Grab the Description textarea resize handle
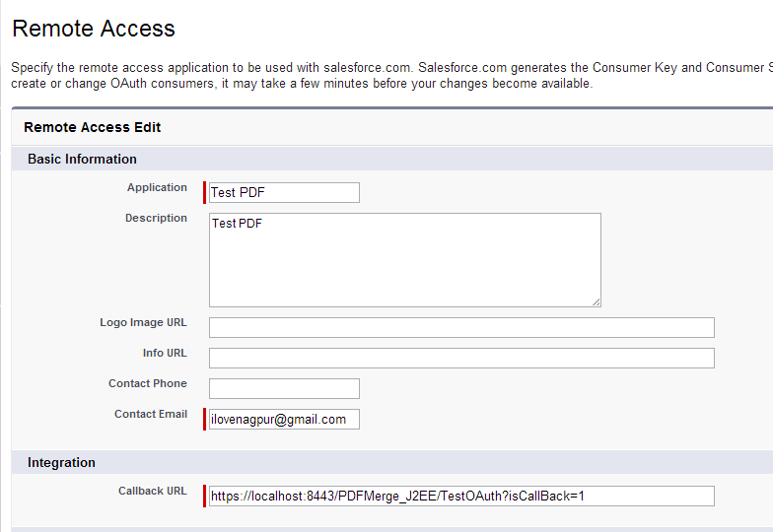The image size is (773, 532). point(596,301)
